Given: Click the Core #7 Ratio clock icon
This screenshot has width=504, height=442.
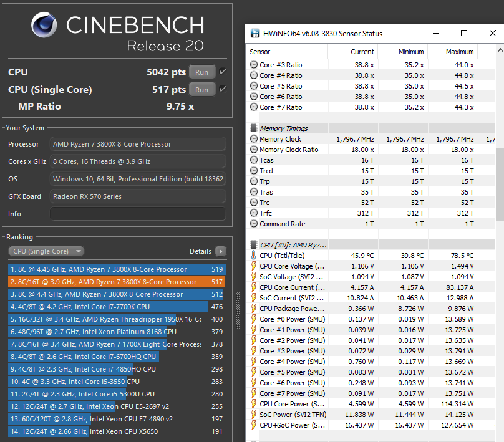Looking at the screenshot, I should [x=254, y=107].
